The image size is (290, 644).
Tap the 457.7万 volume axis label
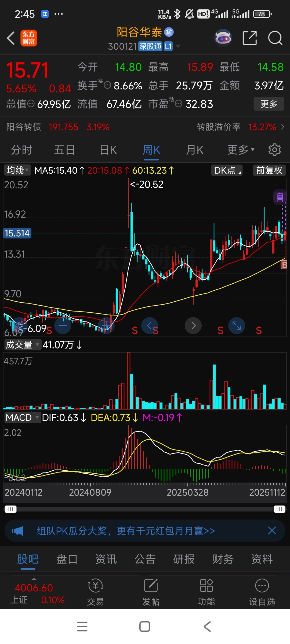18,361
